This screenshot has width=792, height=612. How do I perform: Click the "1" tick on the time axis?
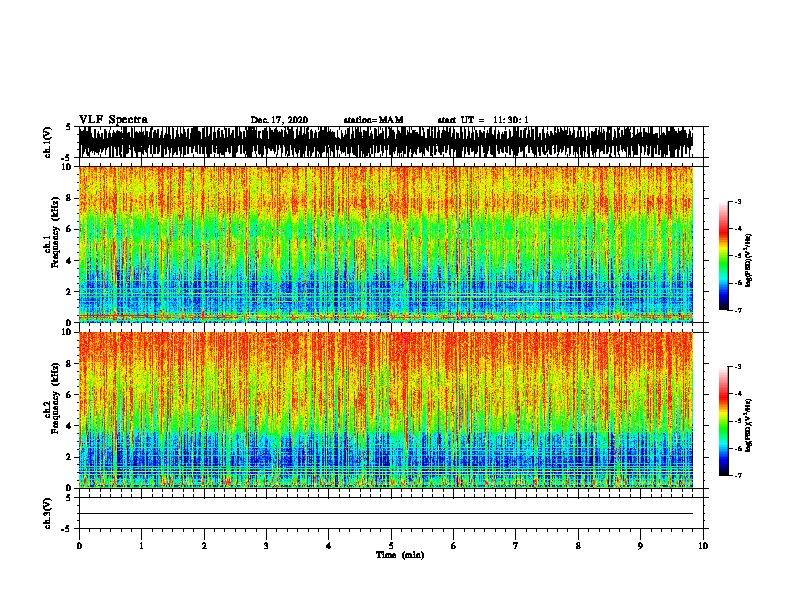141,546
